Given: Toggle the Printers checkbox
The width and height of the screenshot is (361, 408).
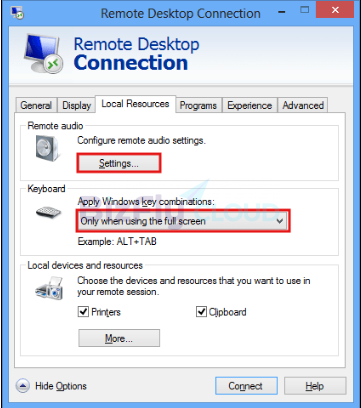Looking at the screenshot, I should [83, 312].
